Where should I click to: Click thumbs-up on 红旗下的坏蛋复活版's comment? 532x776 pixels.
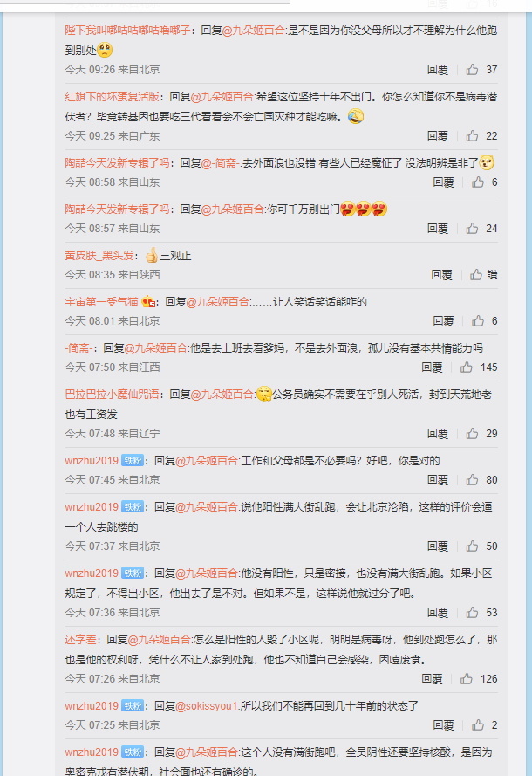[x=472, y=135]
